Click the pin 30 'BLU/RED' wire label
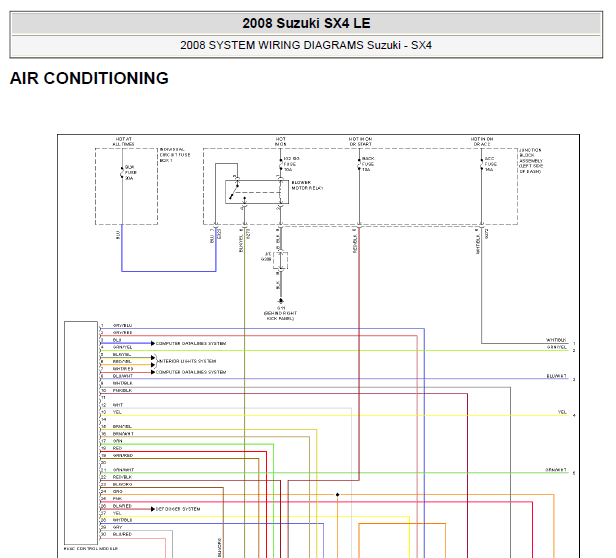 click(x=122, y=534)
